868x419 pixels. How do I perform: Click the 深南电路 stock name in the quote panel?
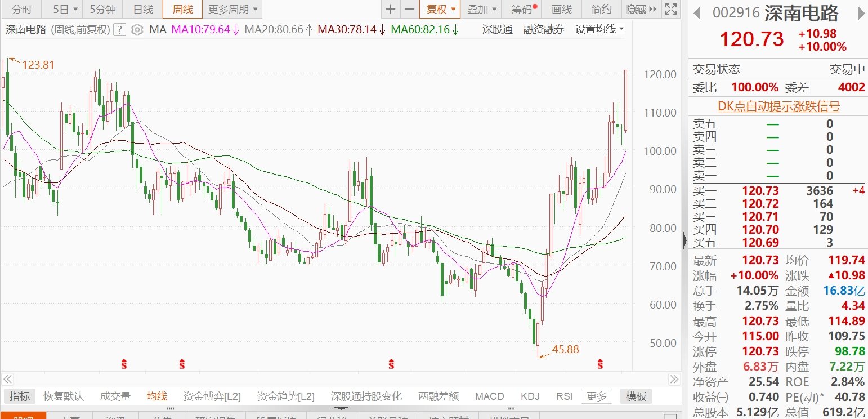(801, 13)
